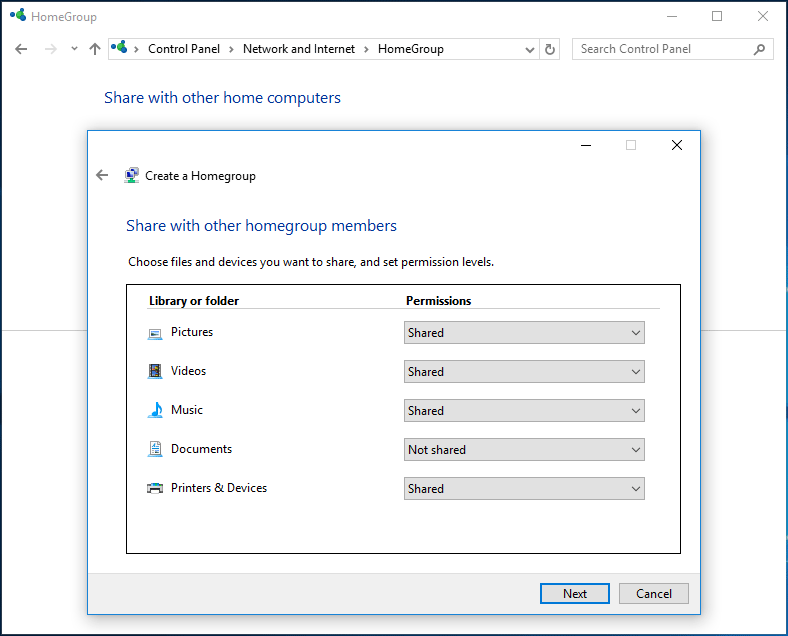The width and height of the screenshot is (788, 636).
Task: Click 'Permissions' column header
Action: (x=439, y=301)
